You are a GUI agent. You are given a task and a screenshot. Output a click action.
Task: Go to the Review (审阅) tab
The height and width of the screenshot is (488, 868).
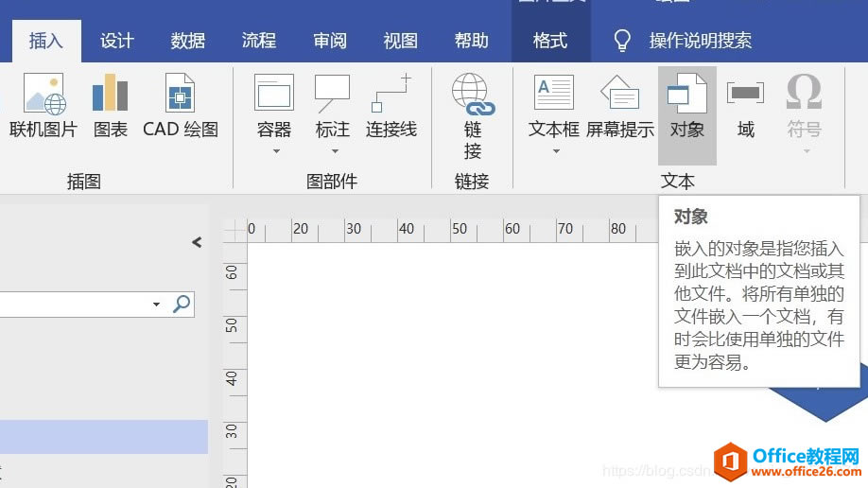click(x=330, y=41)
